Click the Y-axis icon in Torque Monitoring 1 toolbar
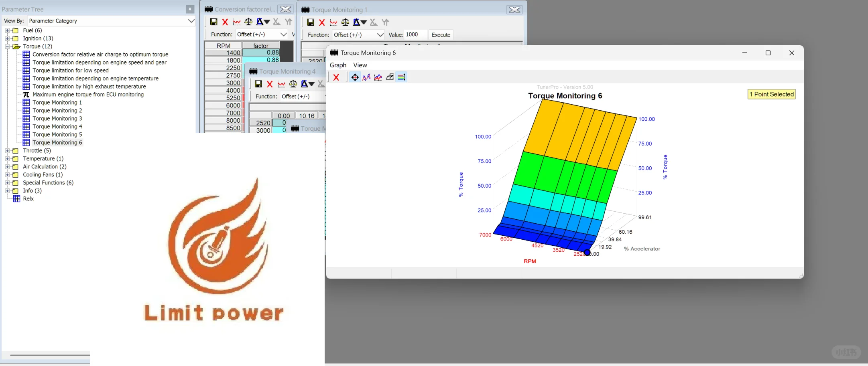Viewport: 868px width, 366px height. [x=385, y=22]
